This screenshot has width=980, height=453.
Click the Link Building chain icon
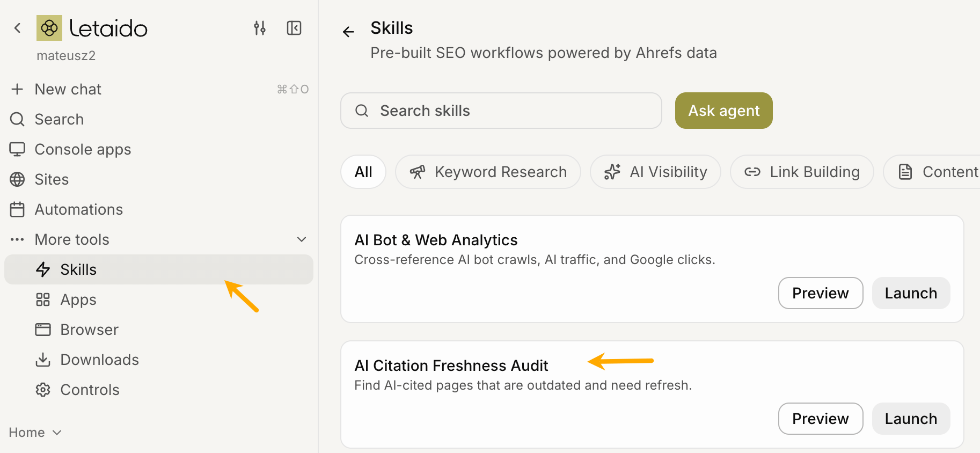click(x=752, y=172)
